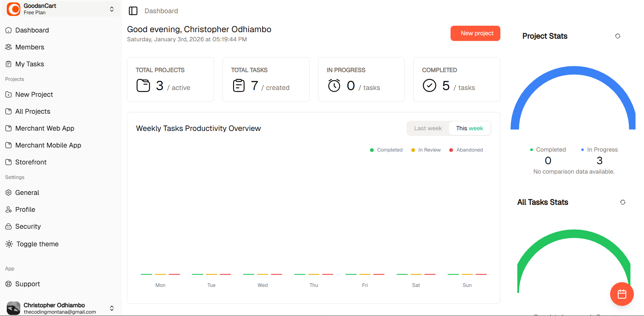The width and height of the screenshot is (644, 316).
Task: Refresh the All Tasks Stats panel
Action: 623,202
